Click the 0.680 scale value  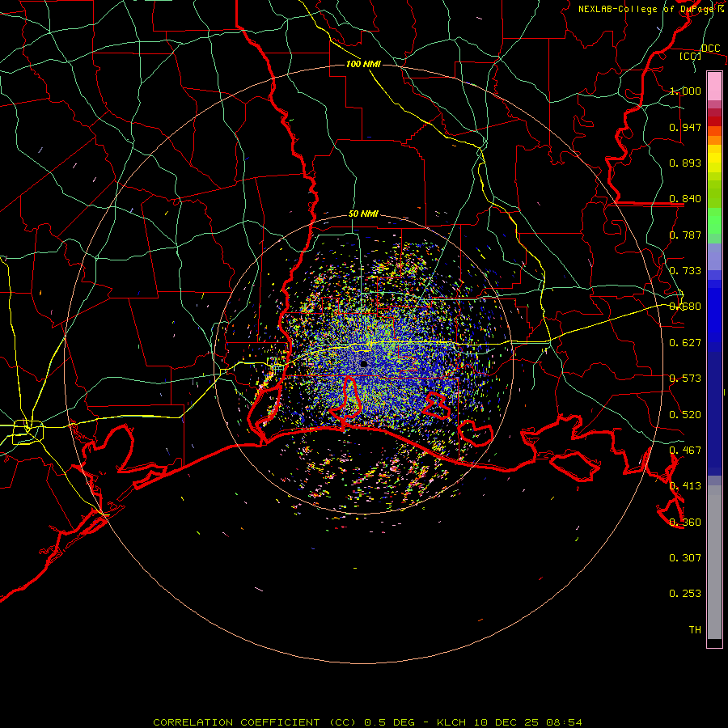685,307
